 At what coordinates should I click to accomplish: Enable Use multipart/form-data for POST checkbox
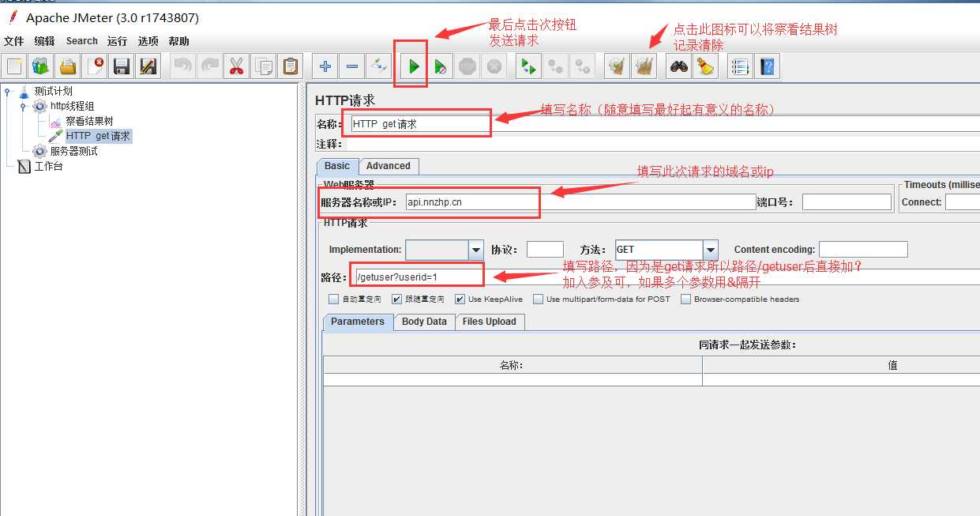tap(538, 299)
